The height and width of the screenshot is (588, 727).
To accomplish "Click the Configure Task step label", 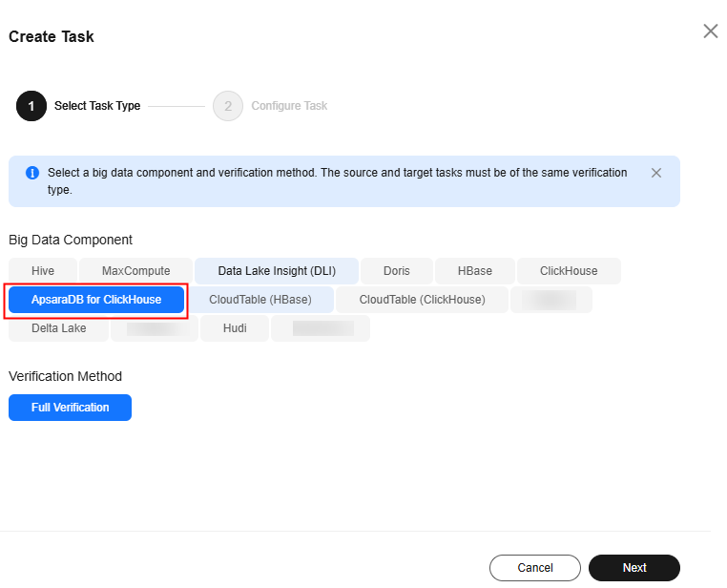I will 289,106.
